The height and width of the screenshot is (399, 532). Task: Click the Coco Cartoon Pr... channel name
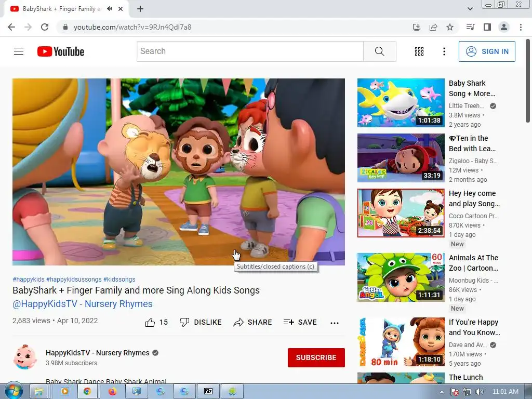473,216
